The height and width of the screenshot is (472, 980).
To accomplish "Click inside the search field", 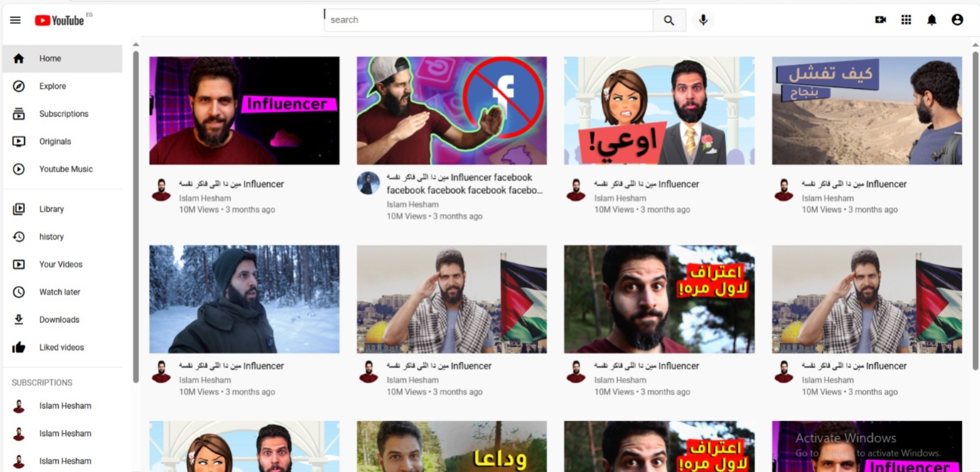I will tap(488, 20).
